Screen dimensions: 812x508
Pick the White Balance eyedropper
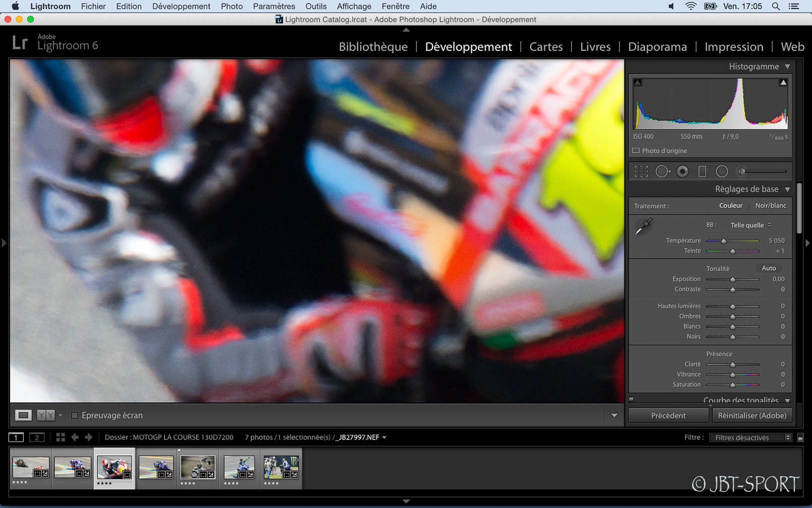pos(643,226)
